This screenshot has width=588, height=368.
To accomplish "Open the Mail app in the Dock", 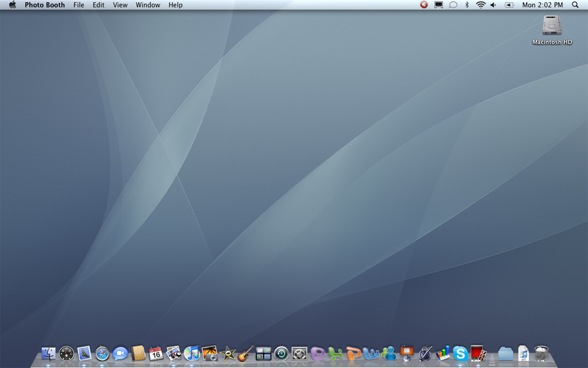I will (85, 353).
